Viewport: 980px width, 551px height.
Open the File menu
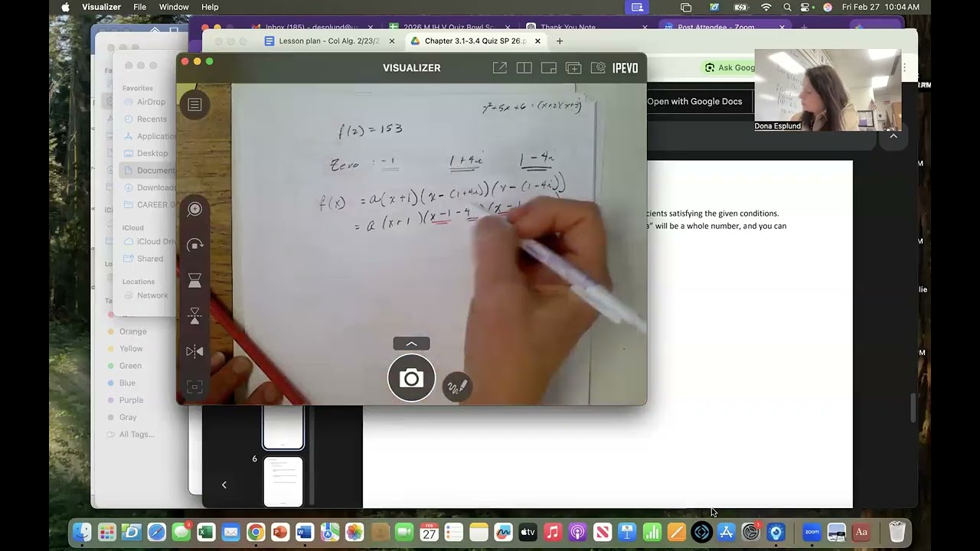139,7
